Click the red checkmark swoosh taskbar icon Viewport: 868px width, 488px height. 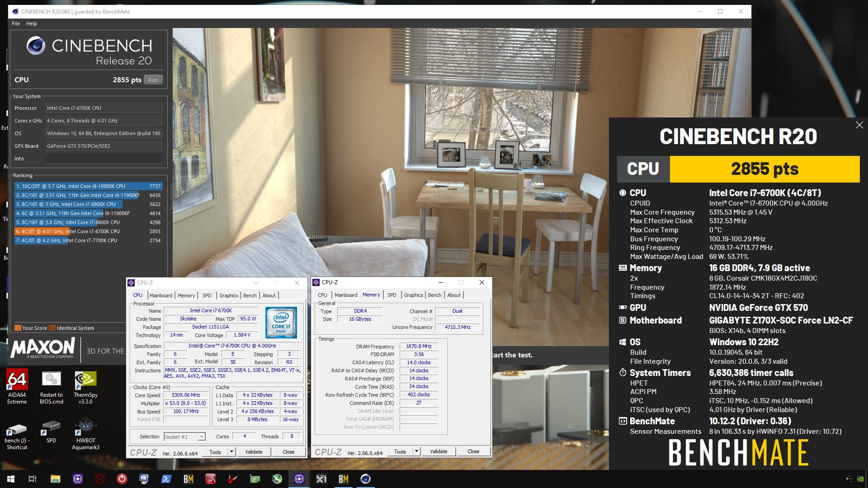(233, 479)
